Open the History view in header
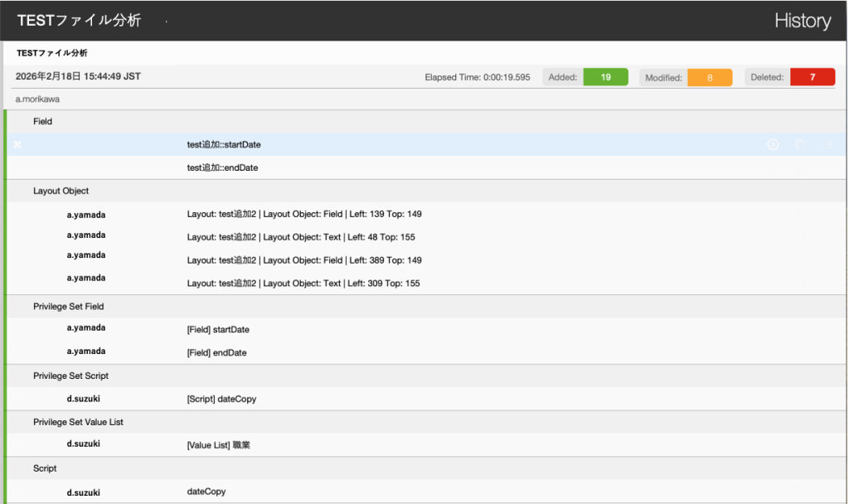Screen dimensions: 849x504 coord(802,21)
